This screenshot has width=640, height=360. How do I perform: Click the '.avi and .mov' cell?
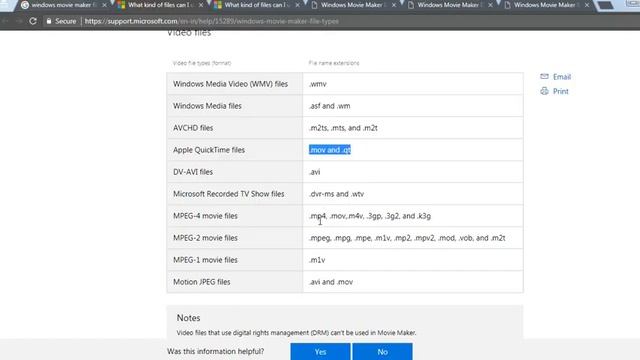[x=413, y=282]
